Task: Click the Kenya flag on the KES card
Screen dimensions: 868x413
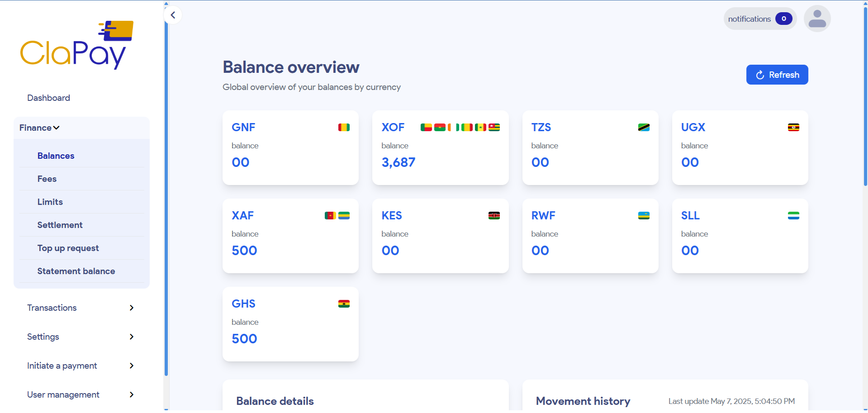Action: (x=494, y=216)
